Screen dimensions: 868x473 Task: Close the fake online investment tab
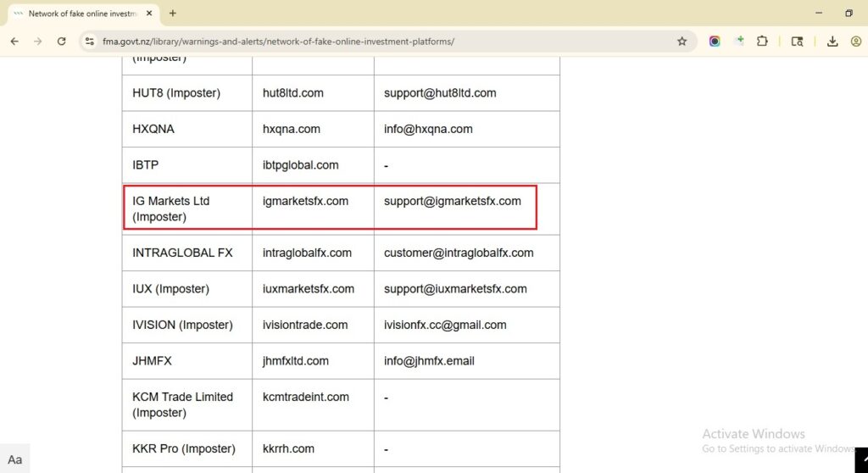pos(149,14)
